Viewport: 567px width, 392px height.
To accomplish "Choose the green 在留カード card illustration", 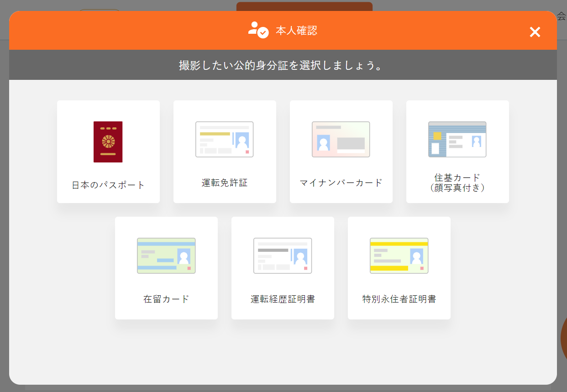I will (166, 256).
